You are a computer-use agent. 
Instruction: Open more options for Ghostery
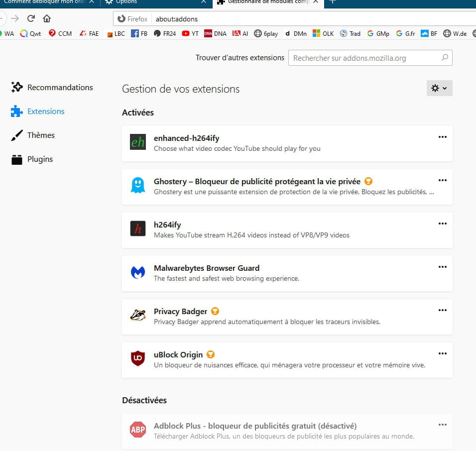(x=442, y=180)
